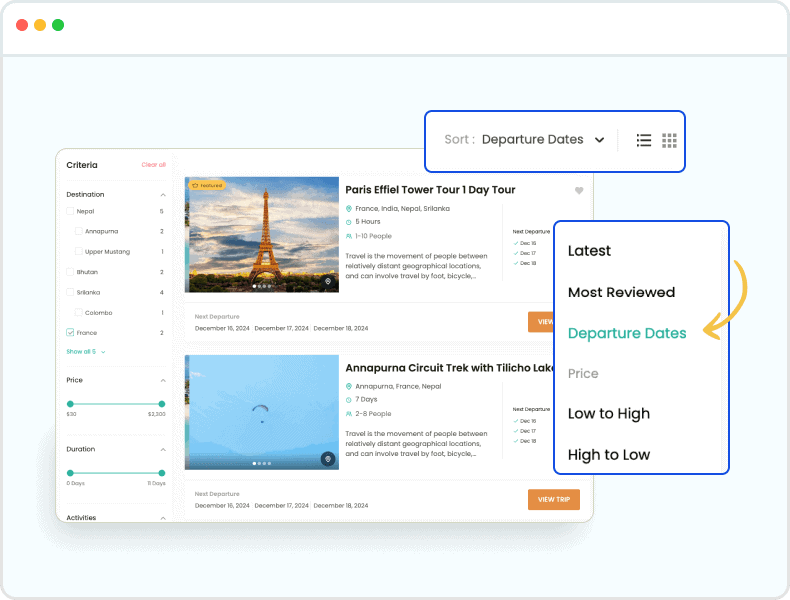Select Most Reviewed sort option
Viewport: 790px width, 600px height.
click(621, 293)
